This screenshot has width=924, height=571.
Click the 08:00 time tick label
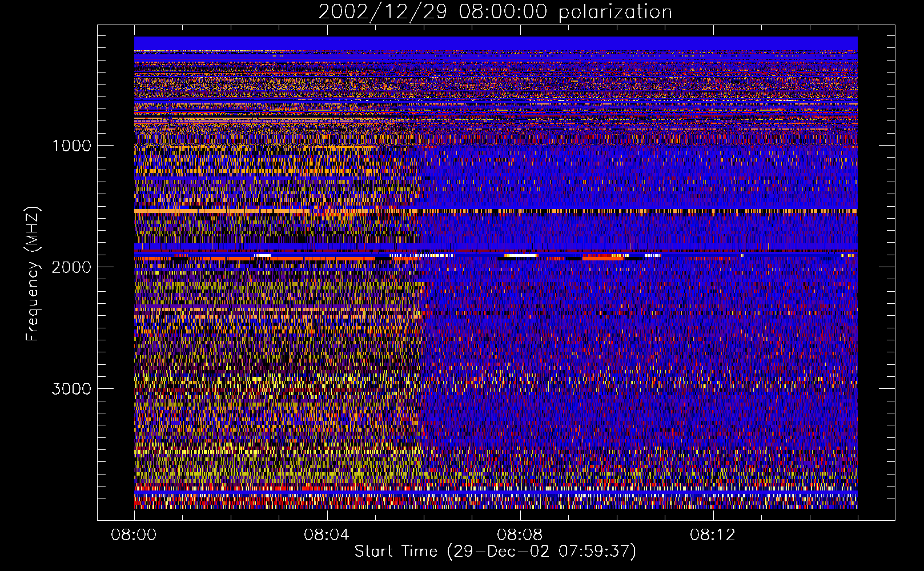point(134,535)
